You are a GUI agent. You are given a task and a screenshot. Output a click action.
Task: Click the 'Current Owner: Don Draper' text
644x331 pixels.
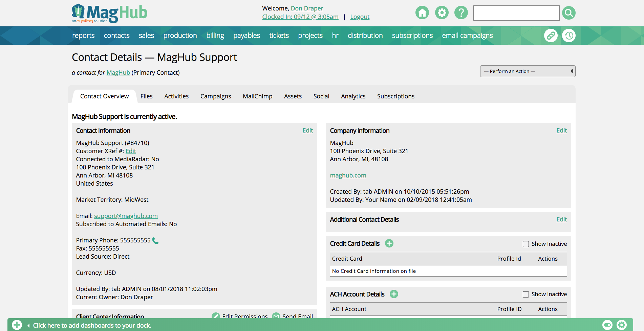(114, 297)
